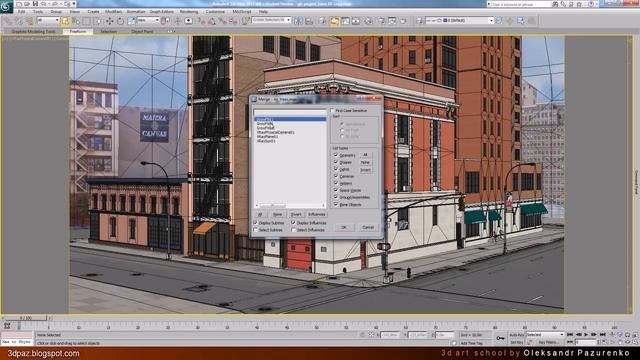
Task: Toggle Window/Crossing selection icon
Action: click(x=97, y=21)
